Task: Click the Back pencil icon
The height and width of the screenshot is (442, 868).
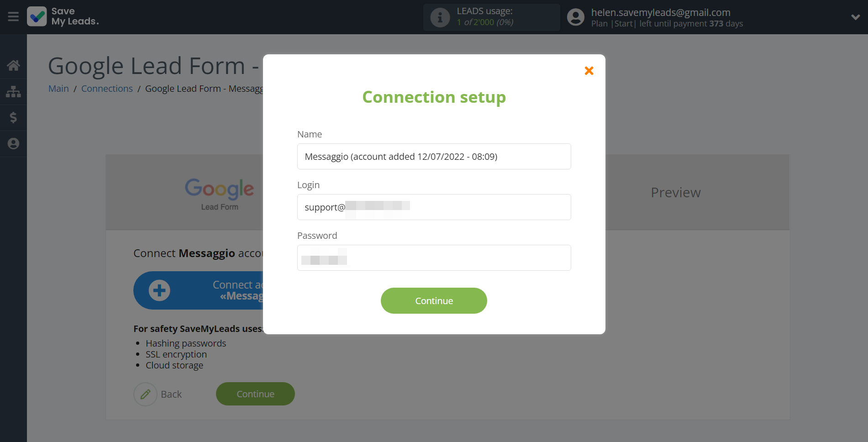Action: (x=145, y=394)
